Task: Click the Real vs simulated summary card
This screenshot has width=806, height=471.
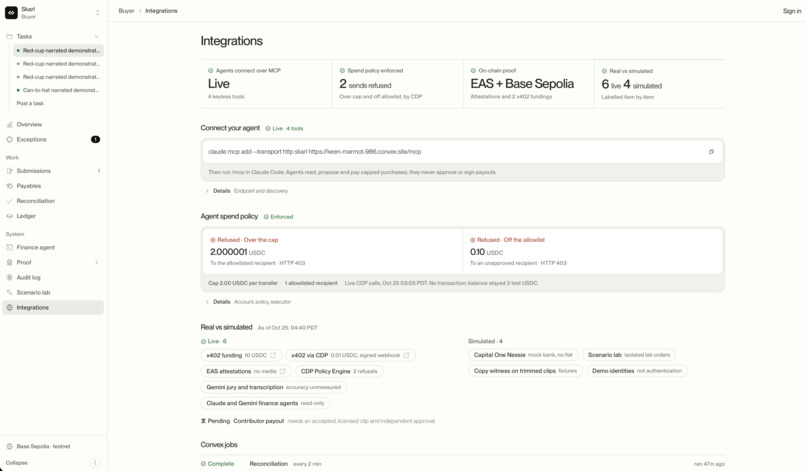Action: click(x=660, y=84)
